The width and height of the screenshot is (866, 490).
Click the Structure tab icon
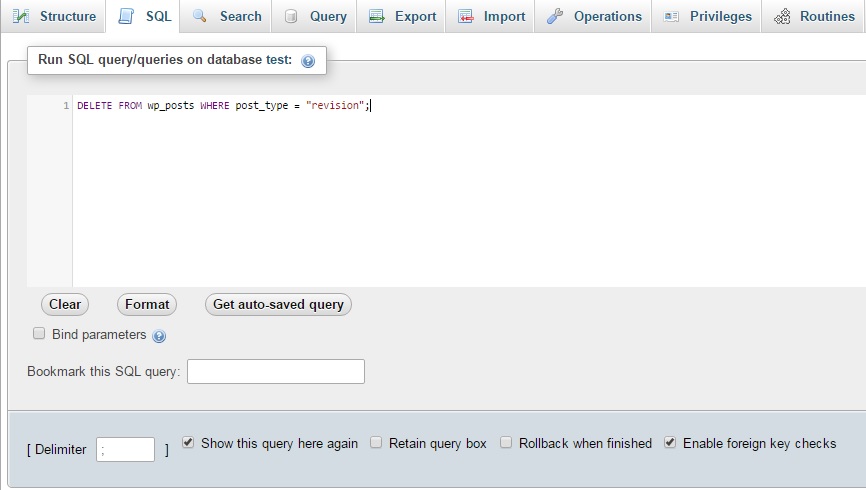pyautogui.click(x=21, y=16)
